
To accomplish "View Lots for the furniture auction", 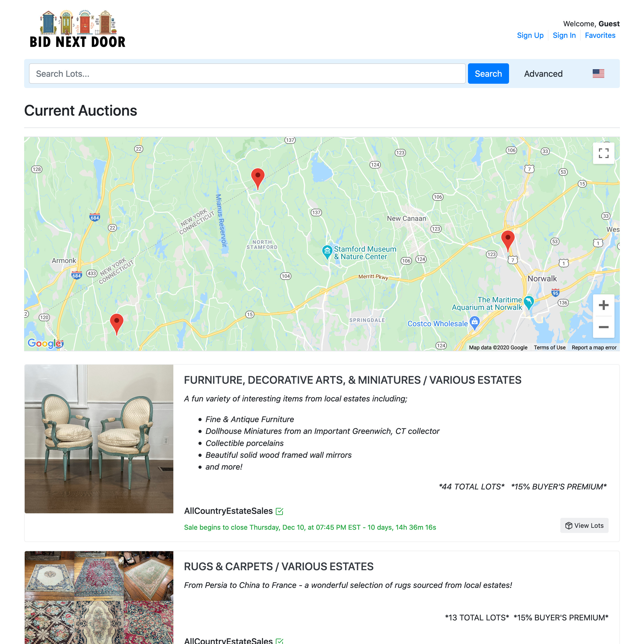I will point(584,525).
